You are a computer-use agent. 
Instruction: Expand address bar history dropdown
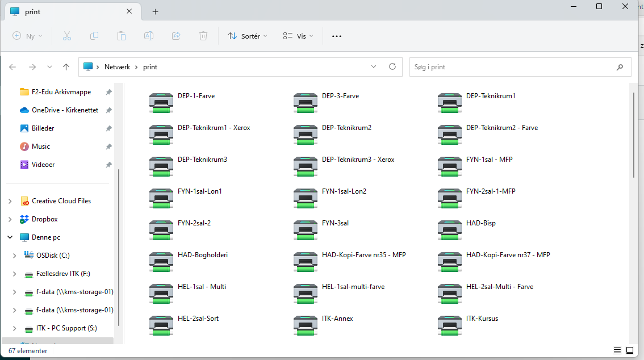pos(373,66)
